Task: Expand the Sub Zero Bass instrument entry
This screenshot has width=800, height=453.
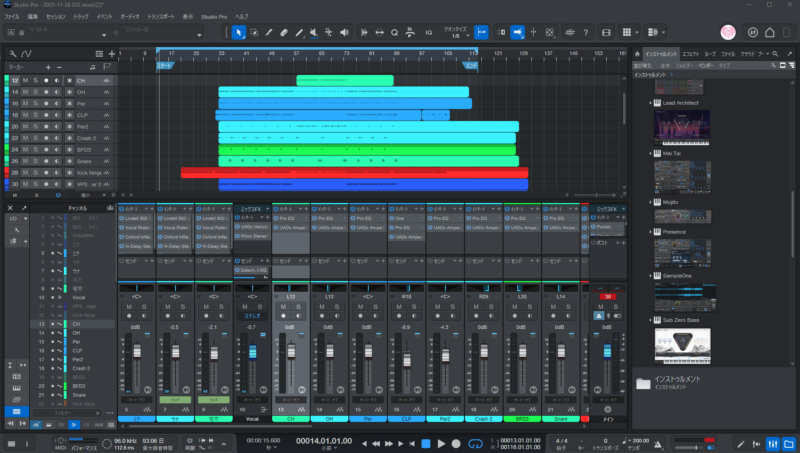Action: 651,319
